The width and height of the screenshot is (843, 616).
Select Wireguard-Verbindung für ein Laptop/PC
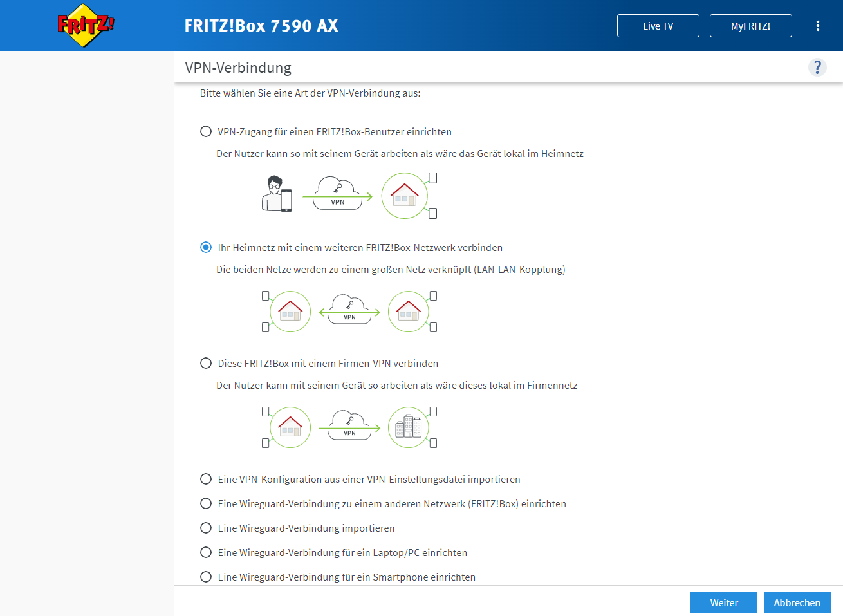pos(205,552)
